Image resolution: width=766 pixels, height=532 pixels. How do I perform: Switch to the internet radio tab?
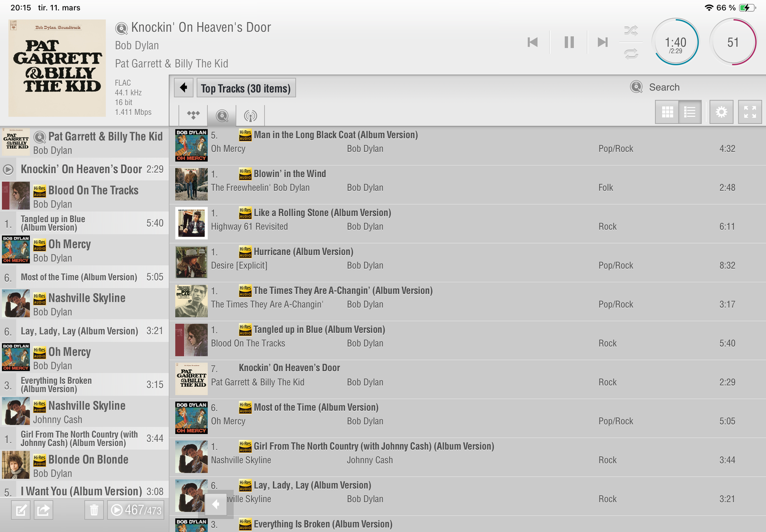[251, 116]
